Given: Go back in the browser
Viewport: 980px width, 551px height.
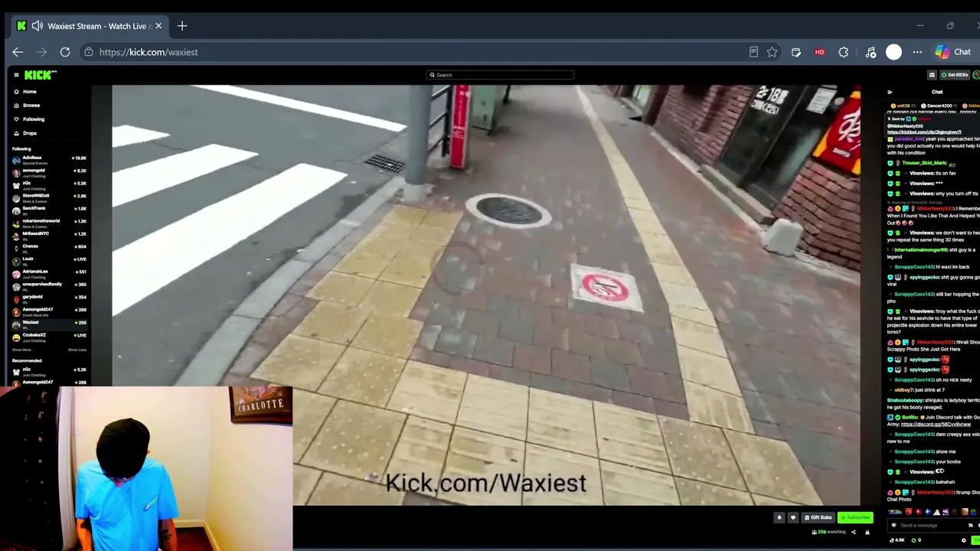Looking at the screenshot, I should click(18, 52).
